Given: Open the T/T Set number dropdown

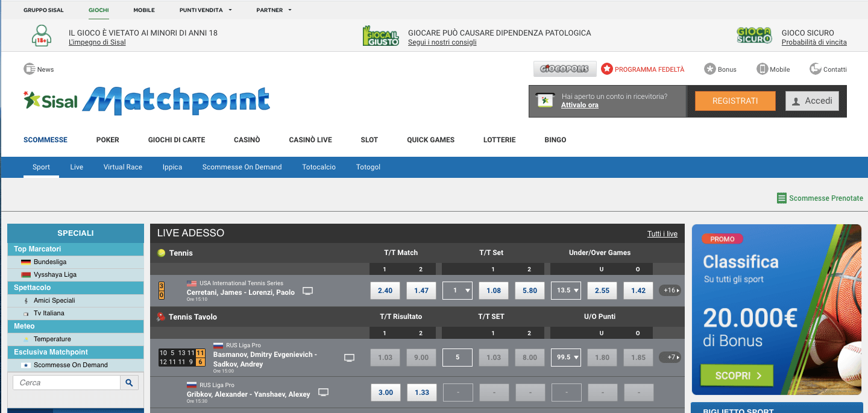Looking at the screenshot, I should click(458, 291).
